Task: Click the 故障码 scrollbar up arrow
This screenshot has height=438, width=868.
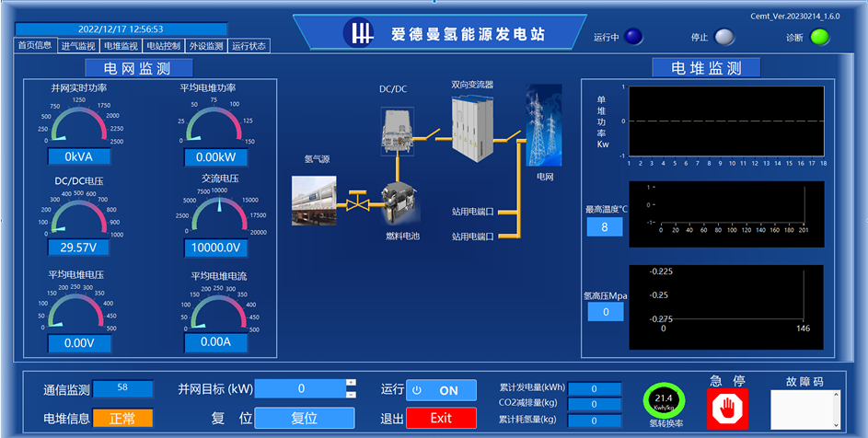Action: coord(837,395)
